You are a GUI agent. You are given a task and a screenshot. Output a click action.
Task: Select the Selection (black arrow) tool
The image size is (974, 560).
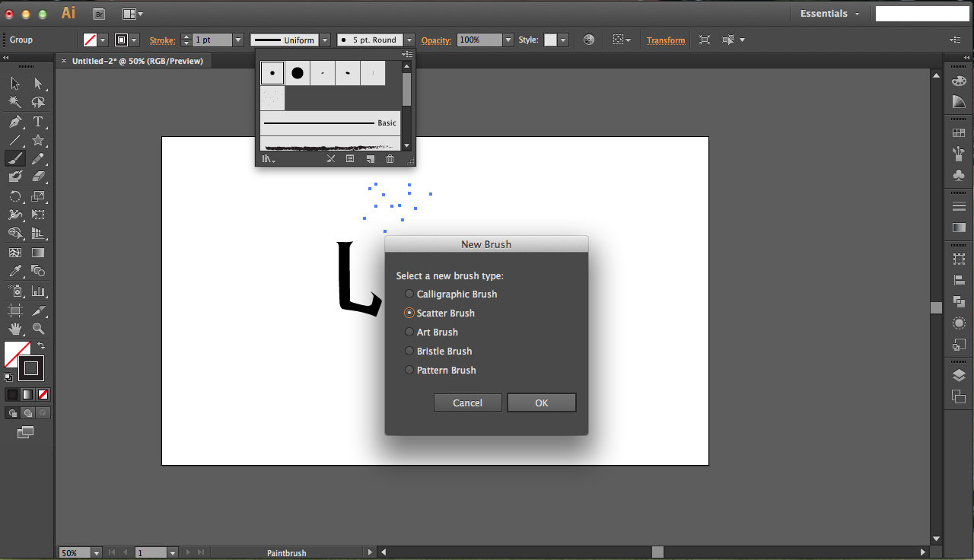(x=15, y=84)
